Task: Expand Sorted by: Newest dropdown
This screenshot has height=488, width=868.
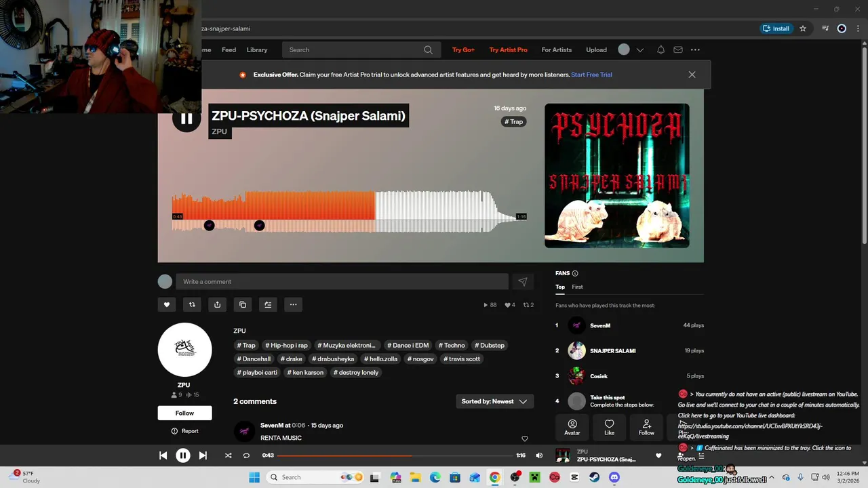Action: (x=494, y=401)
